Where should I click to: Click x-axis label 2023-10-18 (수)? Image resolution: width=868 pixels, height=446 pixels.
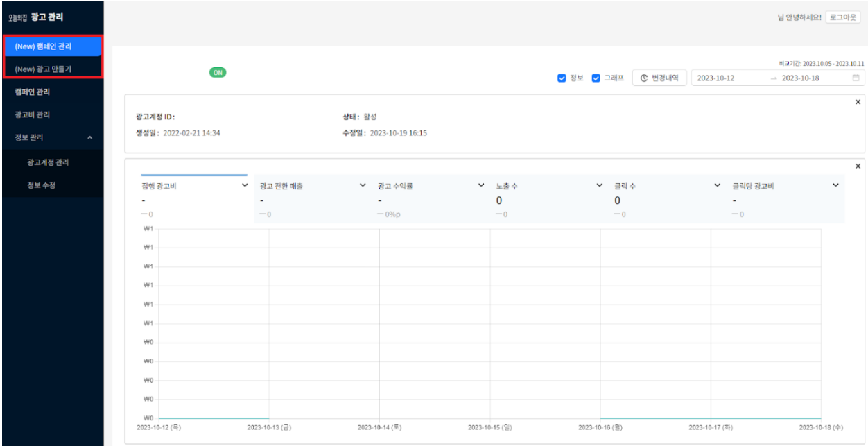[821, 427]
